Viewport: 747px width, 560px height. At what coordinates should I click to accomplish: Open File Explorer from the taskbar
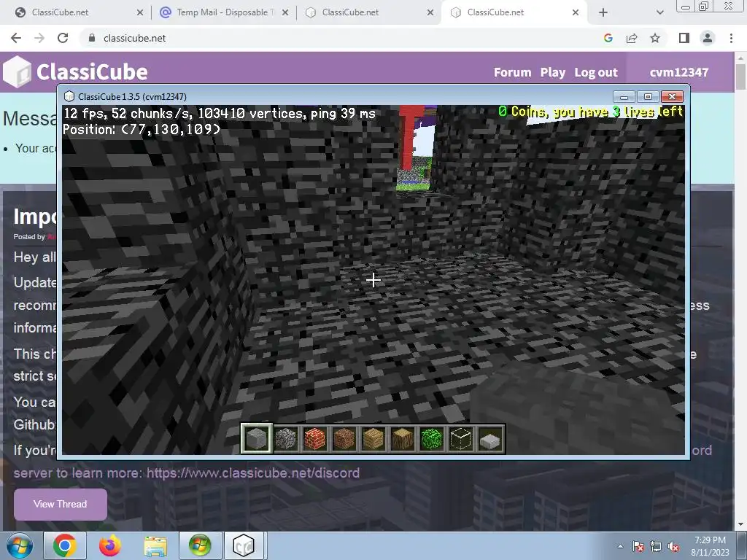pos(155,545)
